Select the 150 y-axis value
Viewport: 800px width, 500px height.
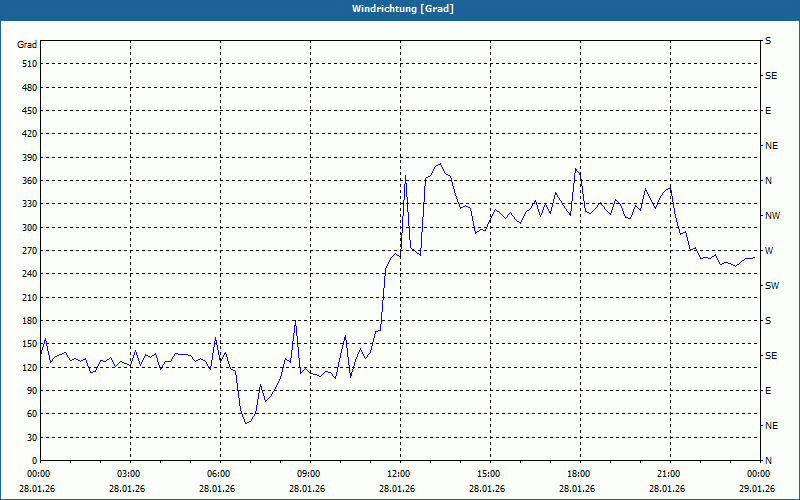click(x=30, y=344)
